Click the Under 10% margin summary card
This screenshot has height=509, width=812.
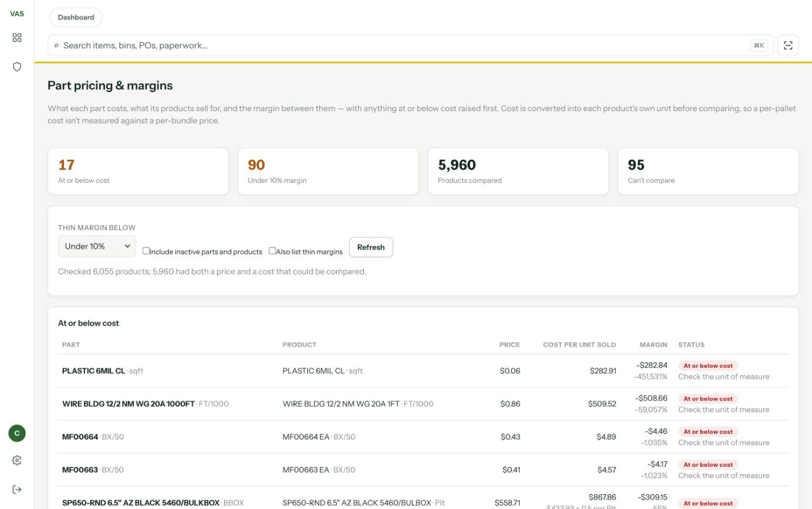[328, 171]
